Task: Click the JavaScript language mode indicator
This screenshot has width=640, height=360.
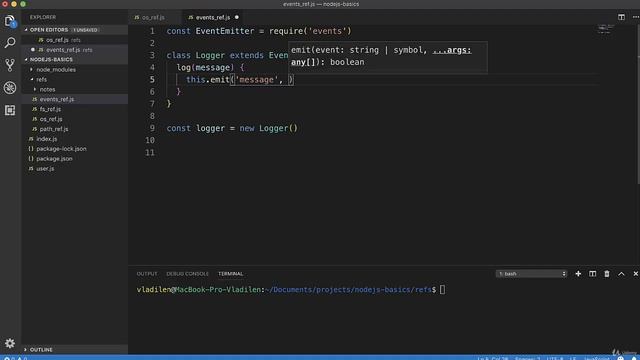Action: 596,358
